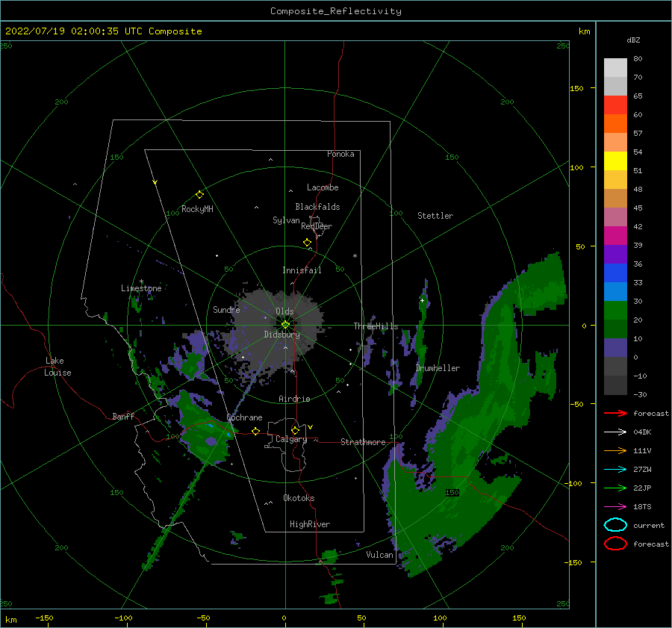The height and width of the screenshot is (628, 672).
Task: Click the Blackfalds label
Action: [317, 207]
